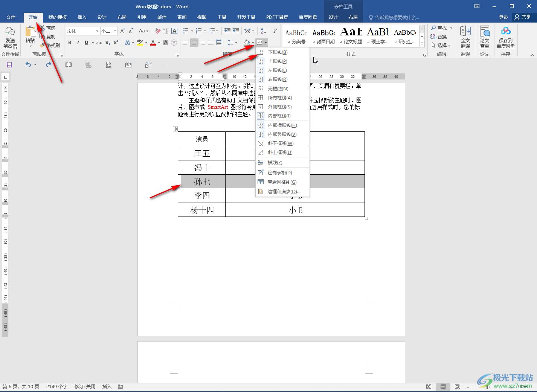537x392 pixels.
Task: Increase paragraph indent
Action: (x=236, y=31)
